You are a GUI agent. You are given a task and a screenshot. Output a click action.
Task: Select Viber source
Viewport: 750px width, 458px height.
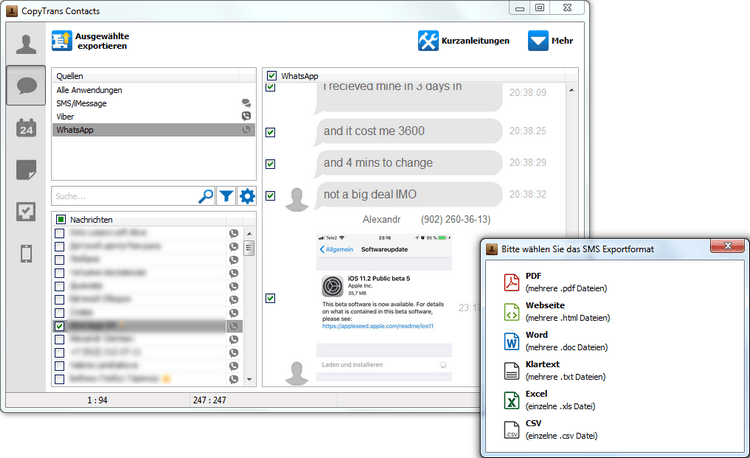(65, 117)
